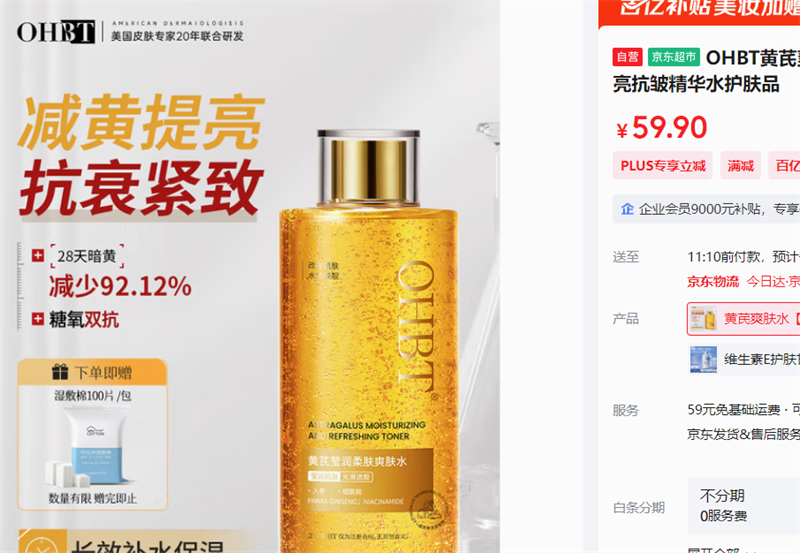Viewport: 800px width, 553px height.
Task: Open the PLUS专享立减 promotion tag
Action: tap(663, 165)
